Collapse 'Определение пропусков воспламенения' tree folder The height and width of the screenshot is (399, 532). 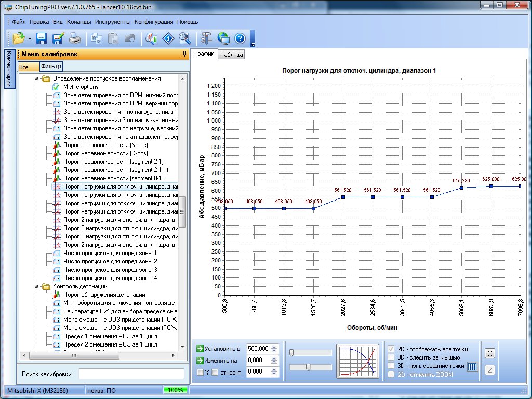click(x=37, y=79)
